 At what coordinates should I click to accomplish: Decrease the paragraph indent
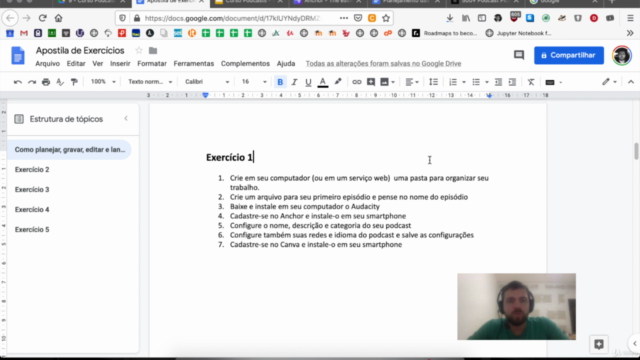[498, 82]
